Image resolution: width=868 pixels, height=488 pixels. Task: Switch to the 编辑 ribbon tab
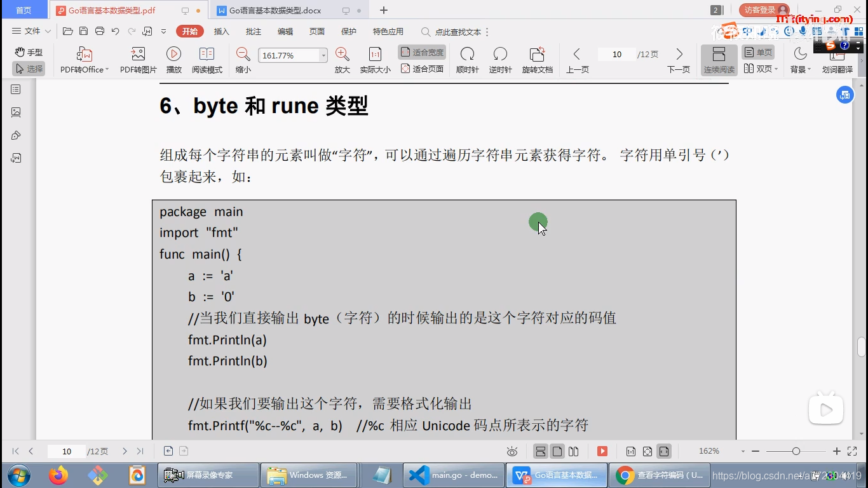click(x=285, y=31)
